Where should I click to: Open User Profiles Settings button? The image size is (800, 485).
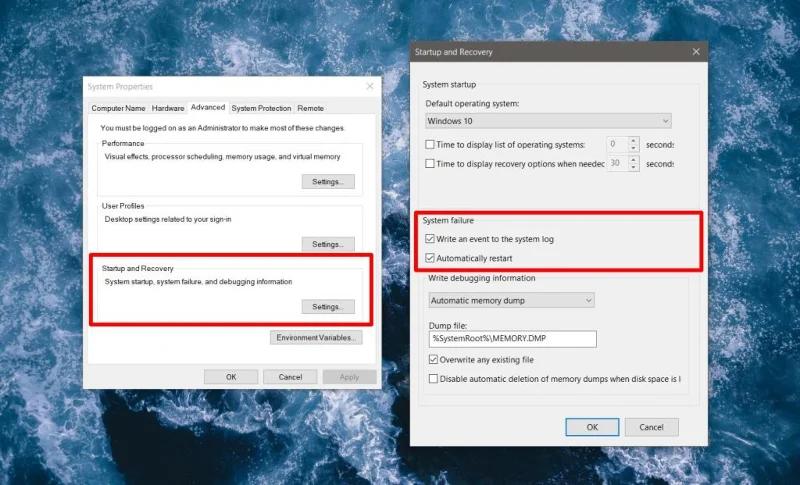(328, 244)
